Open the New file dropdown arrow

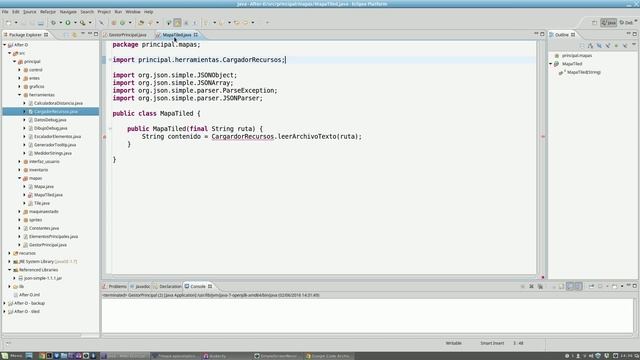point(16,23)
